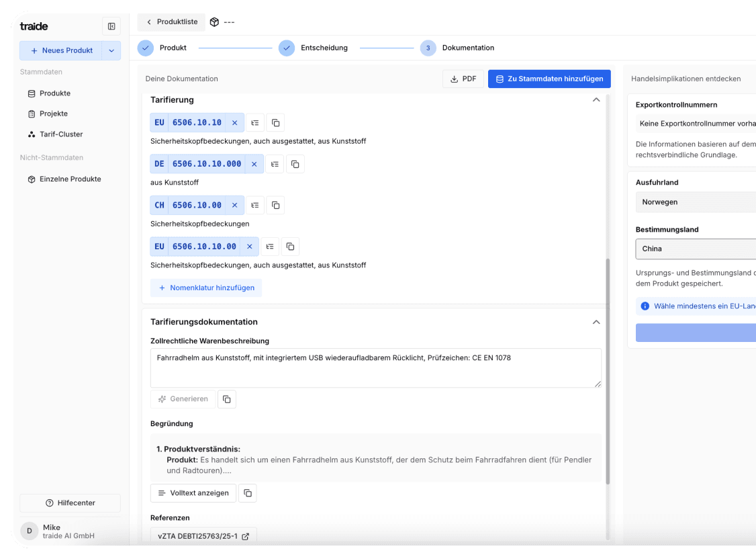Image resolution: width=756 pixels, height=559 pixels.
Task: Copy the Begründung via its copy icon
Action: click(x=247, y=492)
